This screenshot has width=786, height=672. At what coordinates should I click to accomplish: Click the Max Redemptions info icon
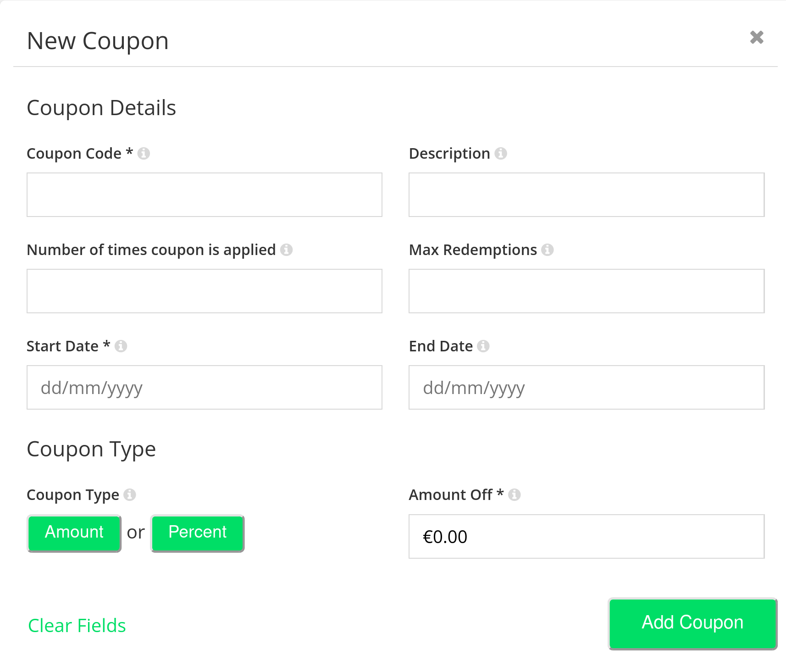pos(548,250)
